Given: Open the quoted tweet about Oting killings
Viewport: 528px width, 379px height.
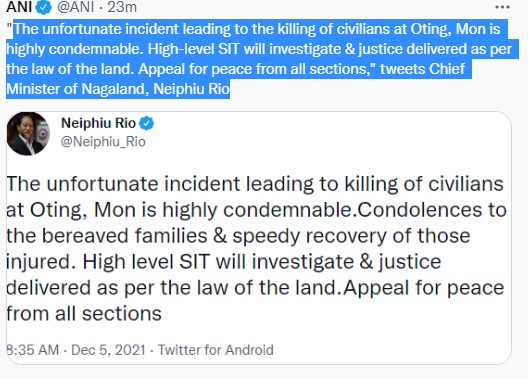Looking at the screenshot, I should coord(259,238).
